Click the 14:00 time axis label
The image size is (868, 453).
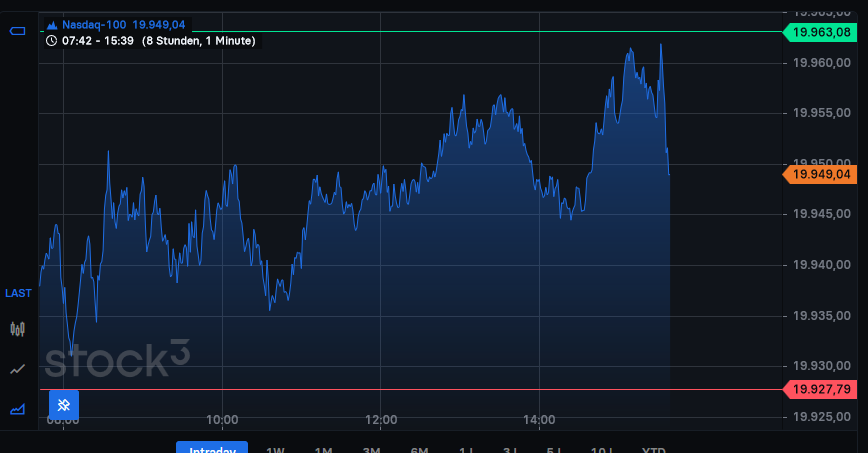[539, 420]
